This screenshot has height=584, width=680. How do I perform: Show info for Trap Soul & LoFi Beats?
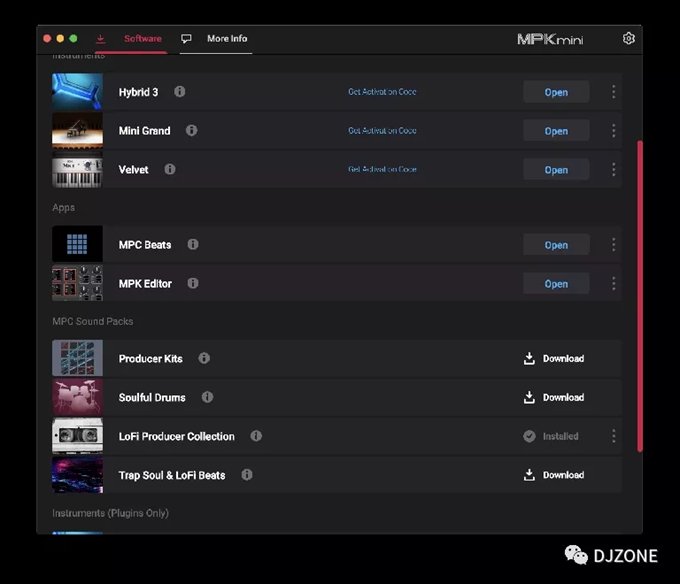tap(247, 475)
